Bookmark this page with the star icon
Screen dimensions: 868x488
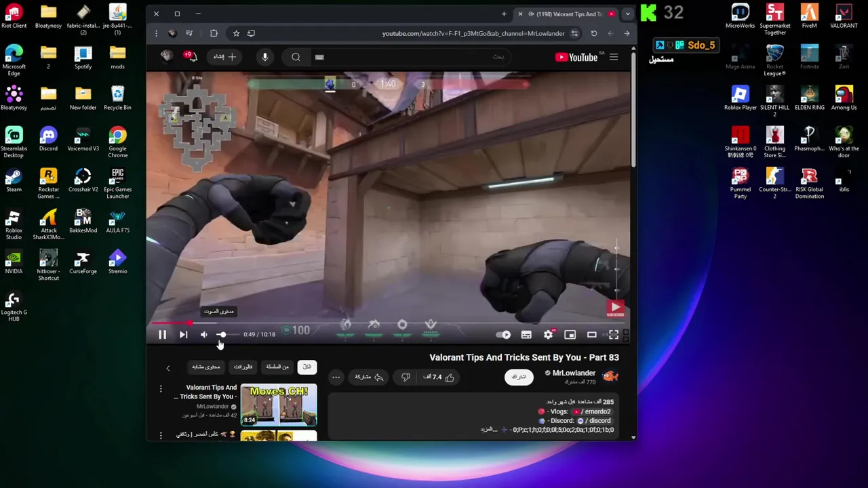[236, 33]
